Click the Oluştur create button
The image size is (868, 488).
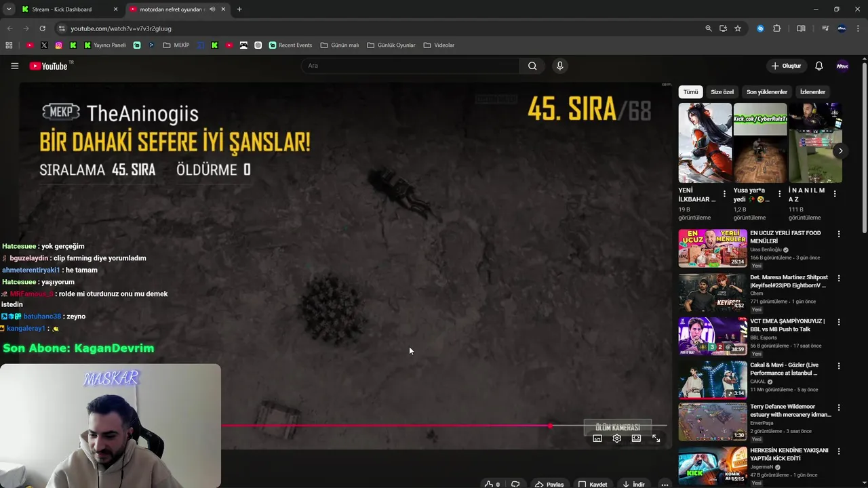pyautogui.click(x=787, y=66)
